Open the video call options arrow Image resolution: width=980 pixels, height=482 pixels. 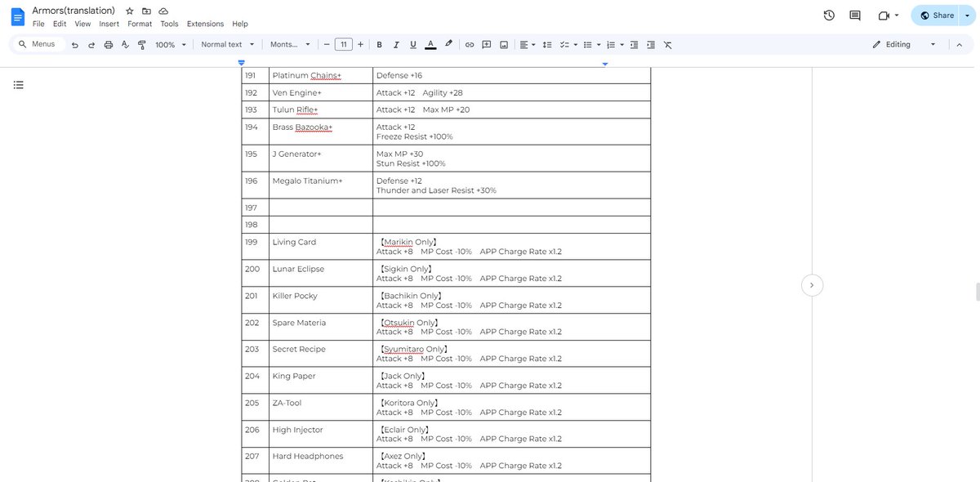(x=897, y=16)
